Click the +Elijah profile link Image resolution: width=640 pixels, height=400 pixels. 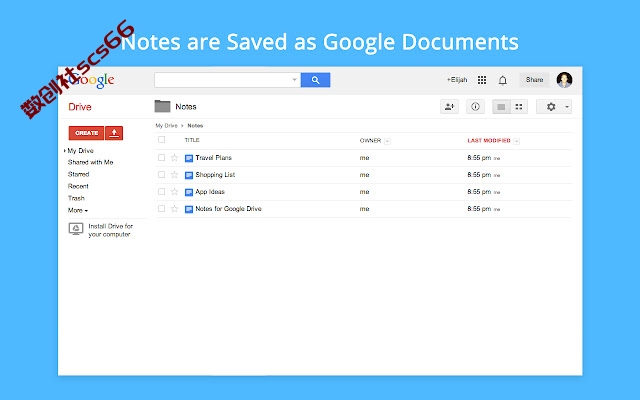coord(457,80)
